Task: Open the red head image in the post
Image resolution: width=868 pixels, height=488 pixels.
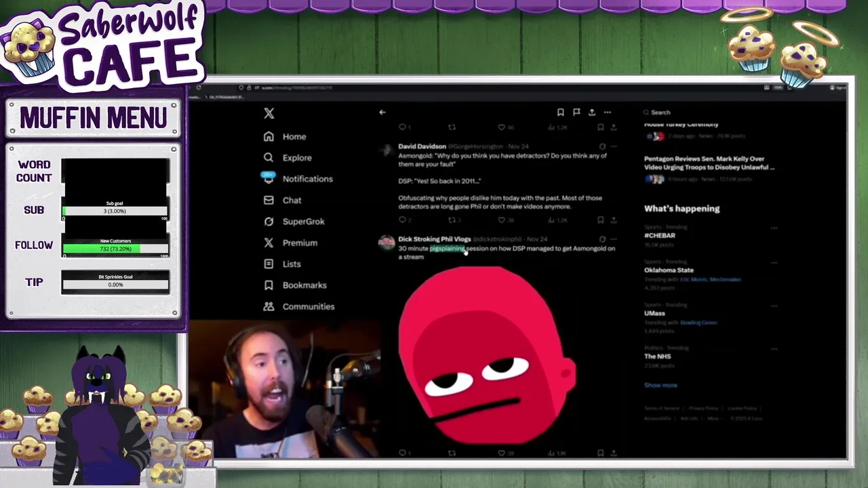Action: 486,354
